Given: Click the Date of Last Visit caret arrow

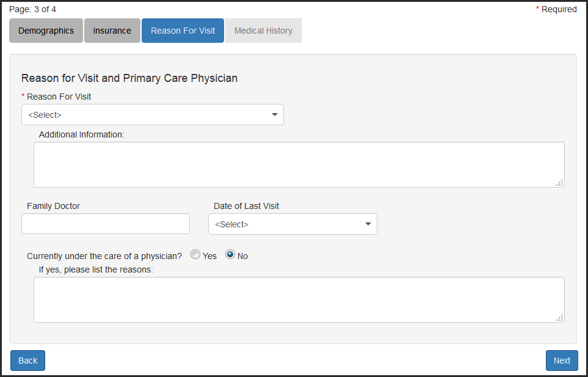Looking at the screenshot, I should tap(368, 224).
